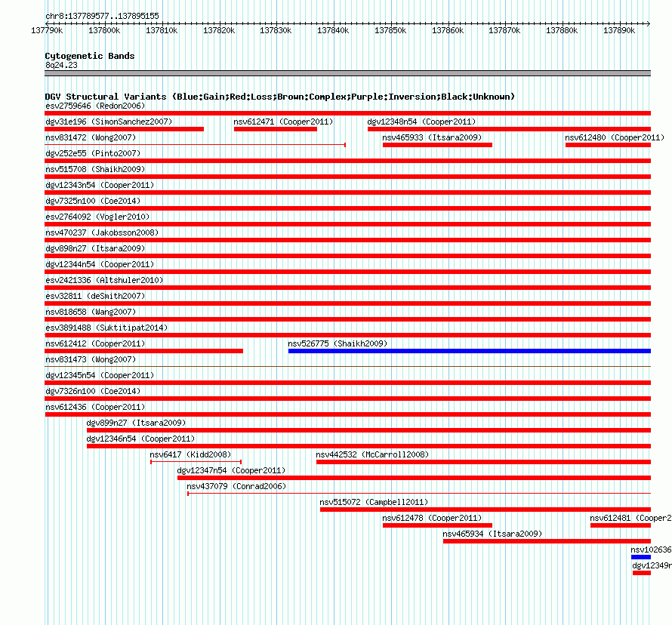Select the esv2421336 (Altshuler2010) variant
The width and height of the screenshot is (672, 625).
tap(104, 280)
